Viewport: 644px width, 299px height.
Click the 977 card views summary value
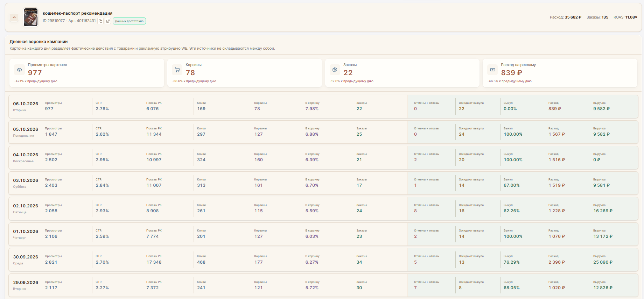[35, 73]
